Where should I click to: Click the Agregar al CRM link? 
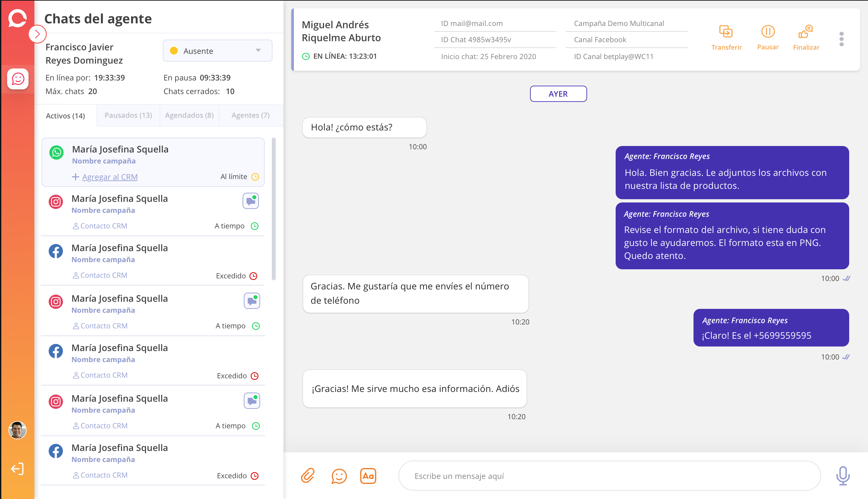coord(110,177)
